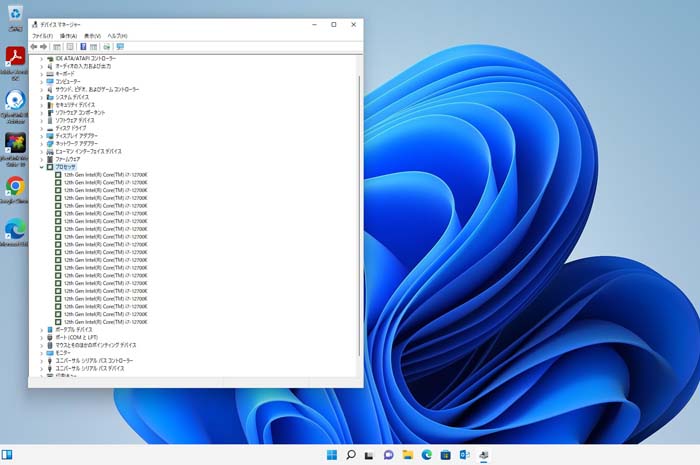Expand the ディスク ドライブ node
The image size is (700, 465).
pos(42,129)
